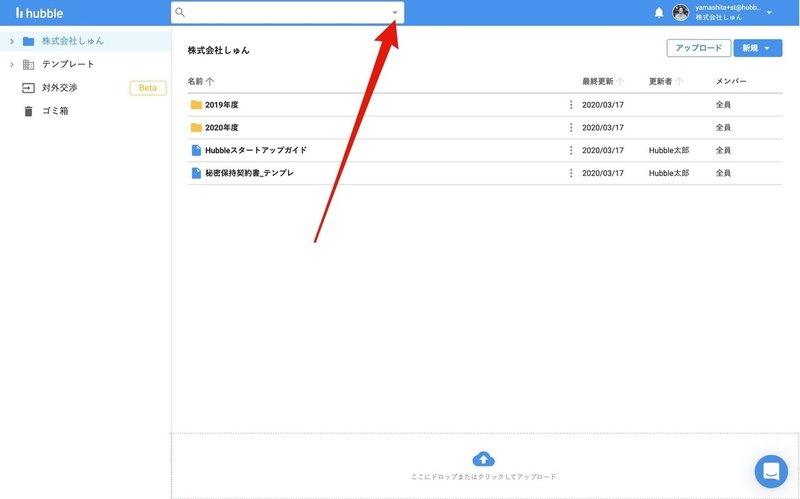Viewport: 800px width, 499px height.
Task: Click the 2020年度 folder icon
Action: coord(196,128)
